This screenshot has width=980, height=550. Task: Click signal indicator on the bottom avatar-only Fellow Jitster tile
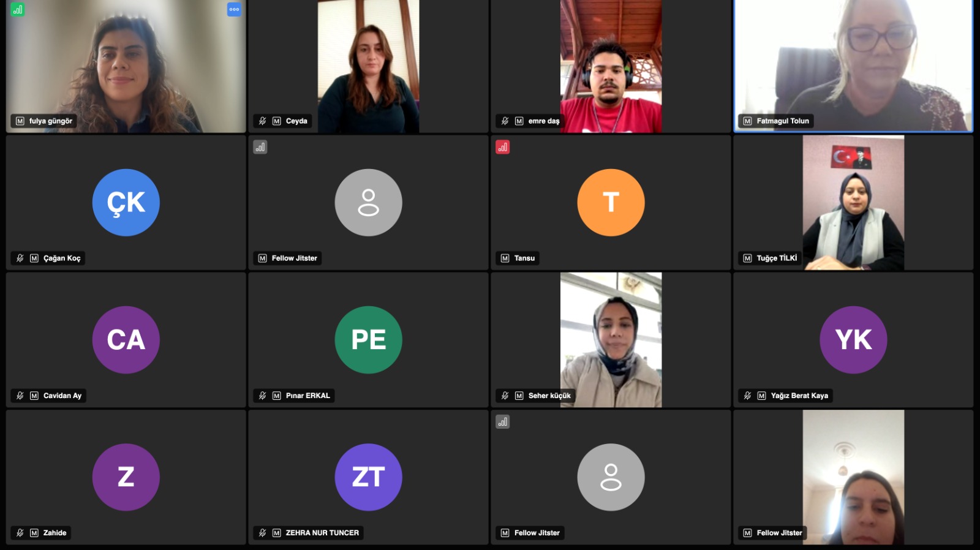pos(502,421)
